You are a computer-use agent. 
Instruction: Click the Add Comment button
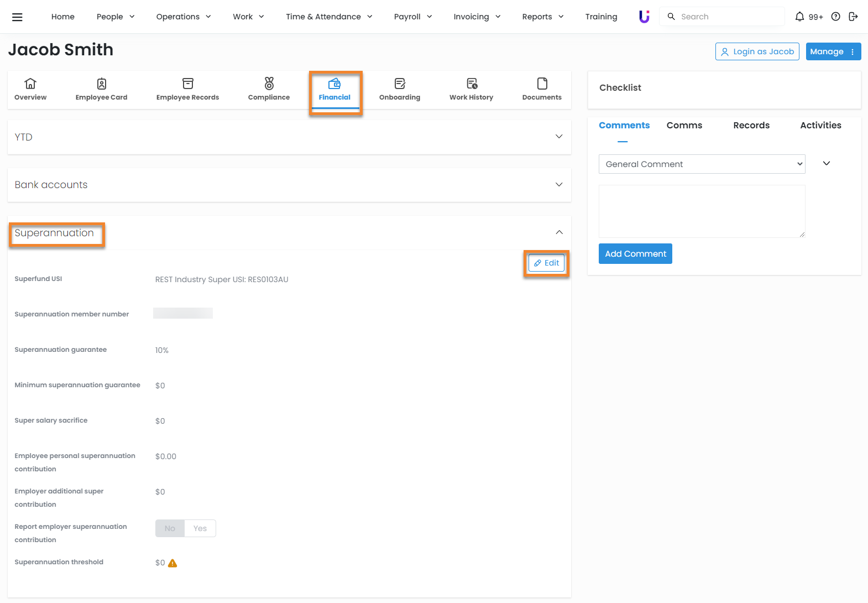point(635,254)
